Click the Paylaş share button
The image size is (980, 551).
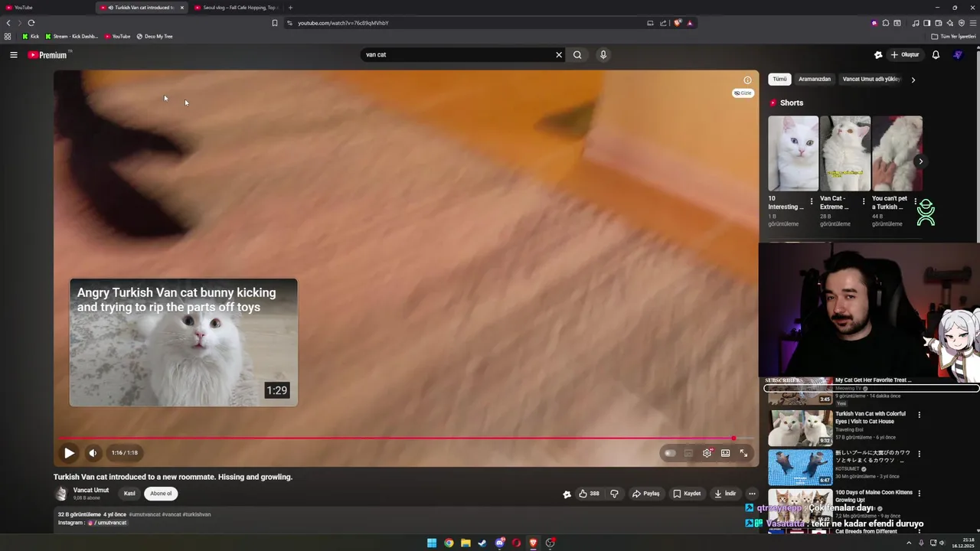coord(645,494)
